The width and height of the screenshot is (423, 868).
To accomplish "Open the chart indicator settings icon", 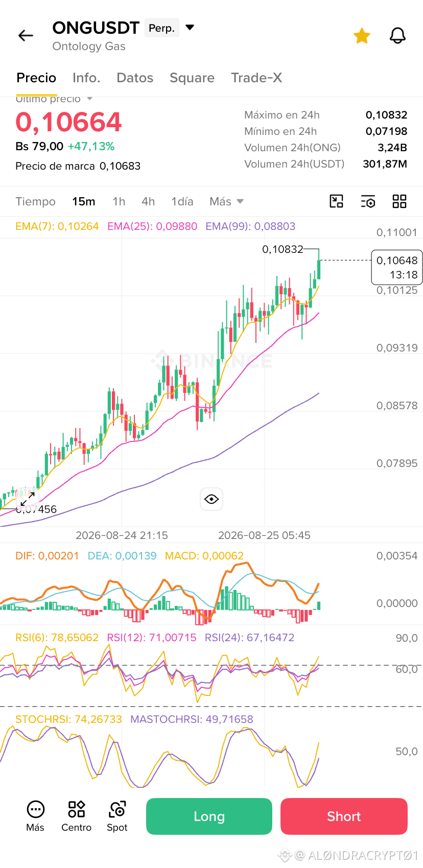I will click(x=368, y=201).
